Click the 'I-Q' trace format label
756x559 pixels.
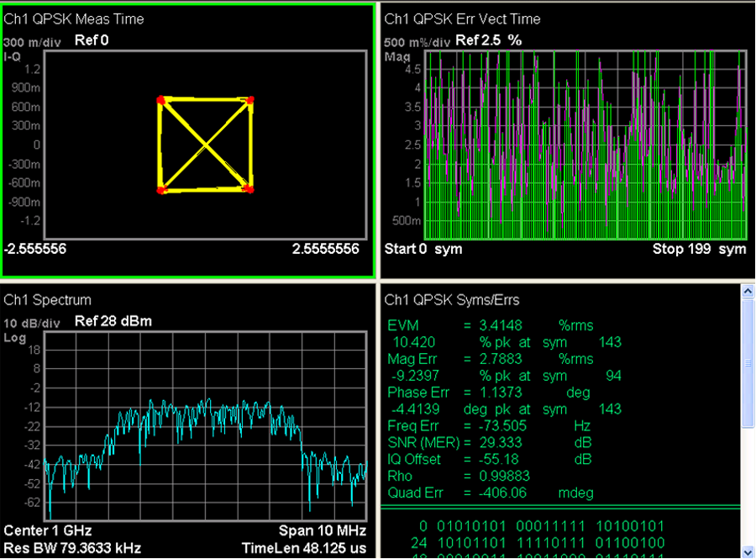pyautogui.click(x=12, y=56)
